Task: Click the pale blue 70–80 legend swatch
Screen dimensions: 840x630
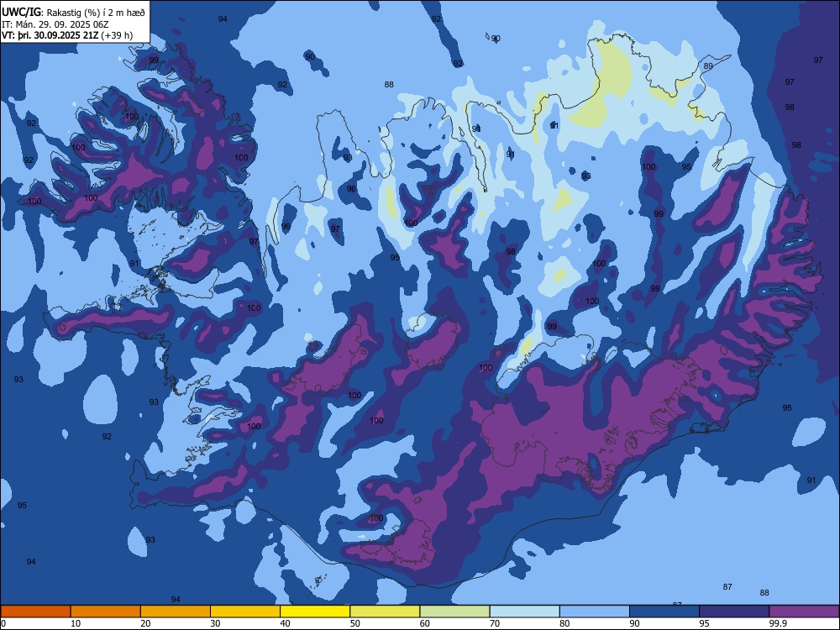Action: (524, 612)
